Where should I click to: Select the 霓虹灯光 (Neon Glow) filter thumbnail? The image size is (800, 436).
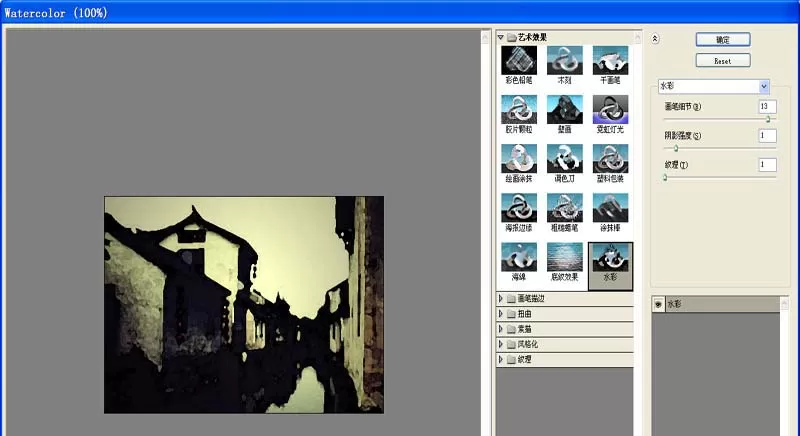610,109
